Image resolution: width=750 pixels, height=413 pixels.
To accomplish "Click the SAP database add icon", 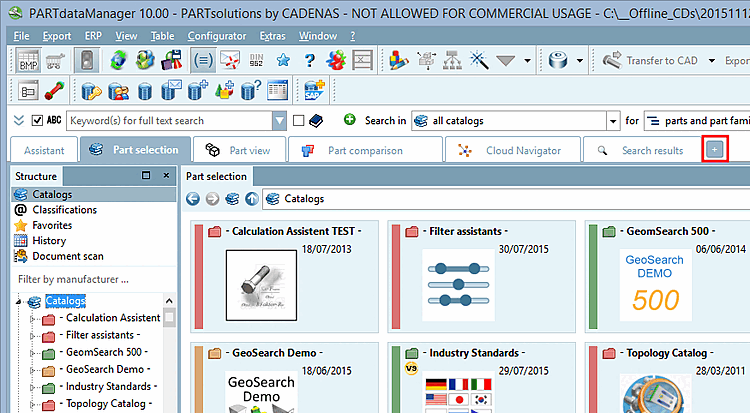I will point(314,90).
